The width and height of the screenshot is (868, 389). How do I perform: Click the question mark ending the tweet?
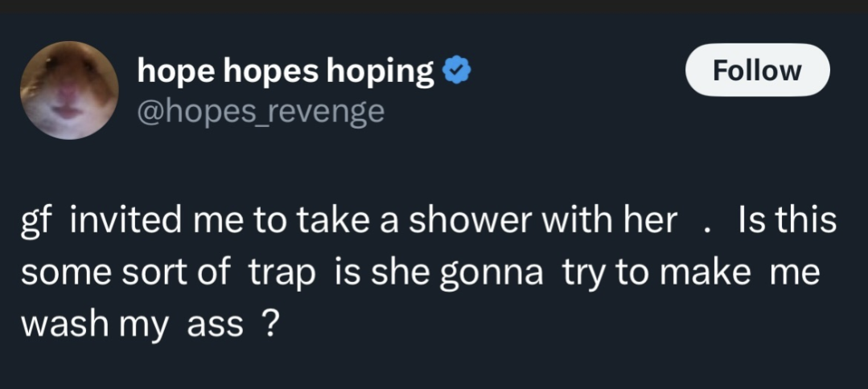[x=271, y=323]
